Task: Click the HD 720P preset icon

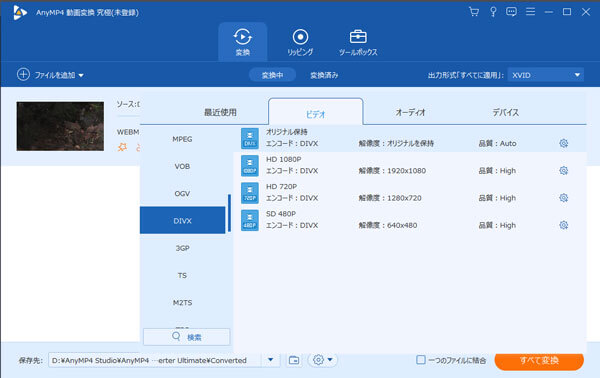Action: (250, 192)
